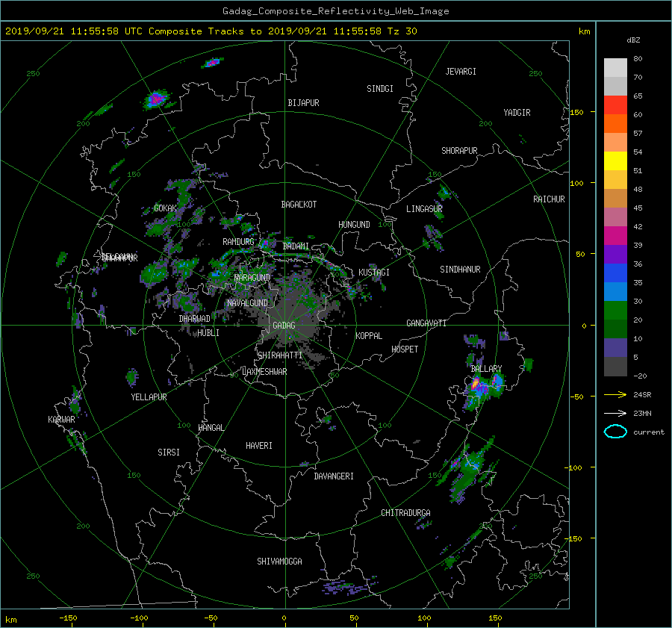Click the 80 dBZ scale value
The height and width of the screenshot is (628, 672).
click(x=638, y=59)
